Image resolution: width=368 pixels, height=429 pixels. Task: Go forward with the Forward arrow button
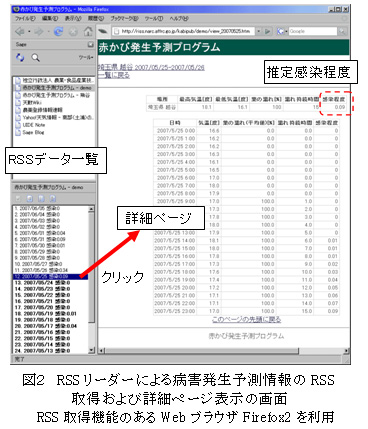coord(39,32)
